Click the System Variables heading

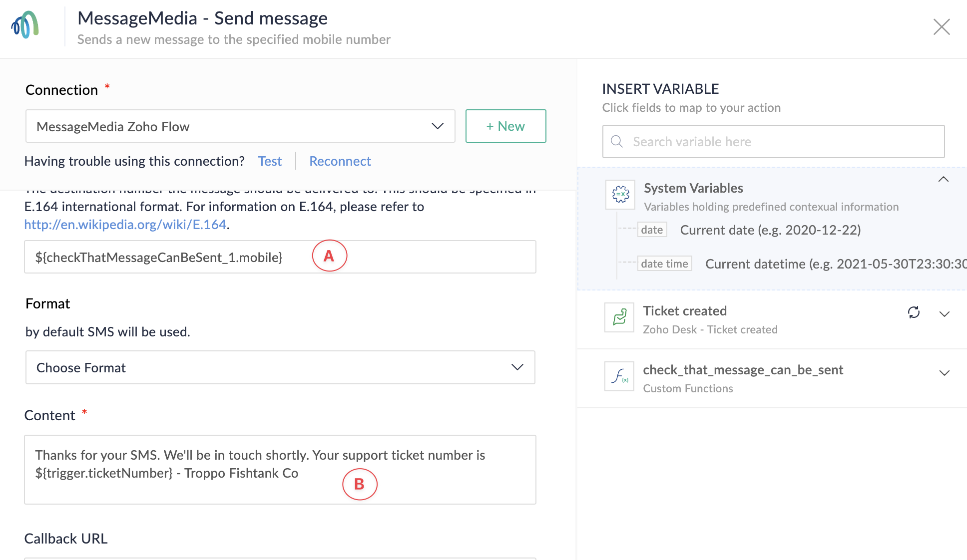pyautogui.click(x=693, y=188)
